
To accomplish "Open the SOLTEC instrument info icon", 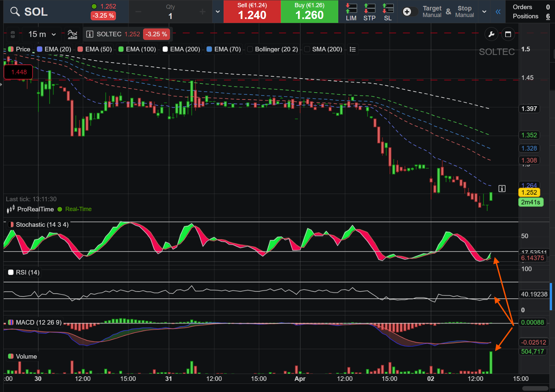I will pyautogui.click(x=90, y=34).
